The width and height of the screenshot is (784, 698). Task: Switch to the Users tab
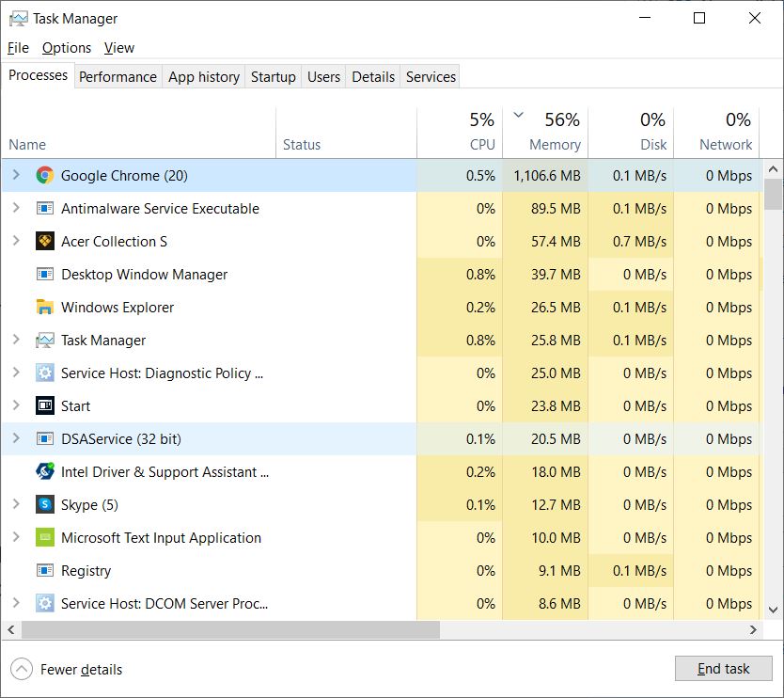[x=323, y=76]
